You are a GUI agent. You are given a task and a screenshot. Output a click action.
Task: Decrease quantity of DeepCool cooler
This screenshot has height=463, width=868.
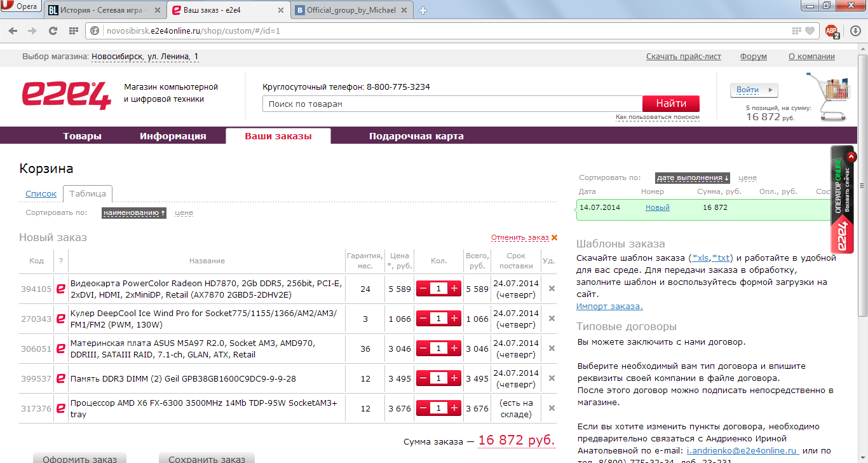423,319
